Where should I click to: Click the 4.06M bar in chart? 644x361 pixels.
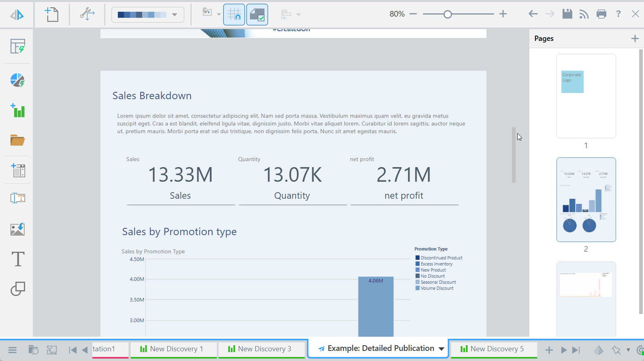click(x=376, y=306)
